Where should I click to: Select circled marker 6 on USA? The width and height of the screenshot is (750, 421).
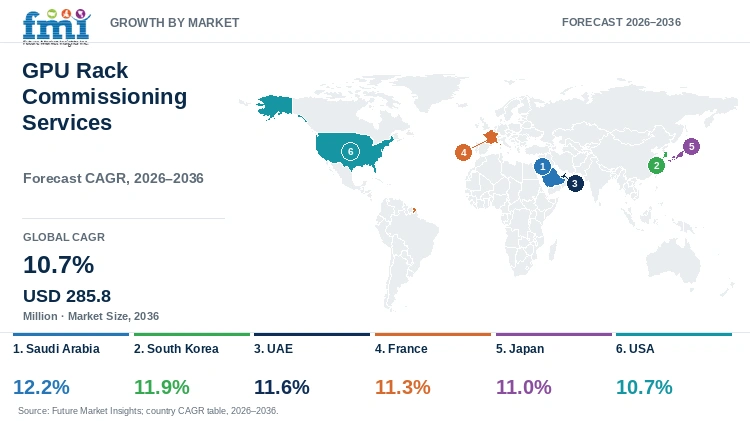coord(350,152)
